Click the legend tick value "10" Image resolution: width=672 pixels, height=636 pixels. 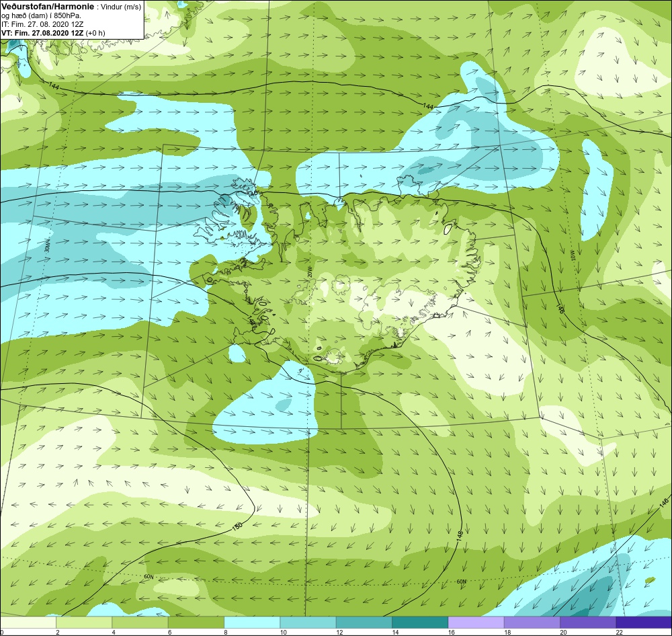(x=284, y=632)
